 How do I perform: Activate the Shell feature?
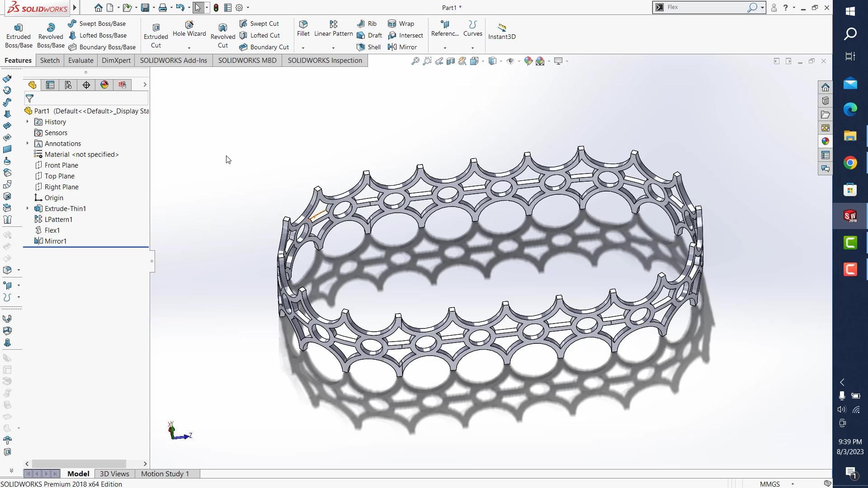click(x=369, y=47)
